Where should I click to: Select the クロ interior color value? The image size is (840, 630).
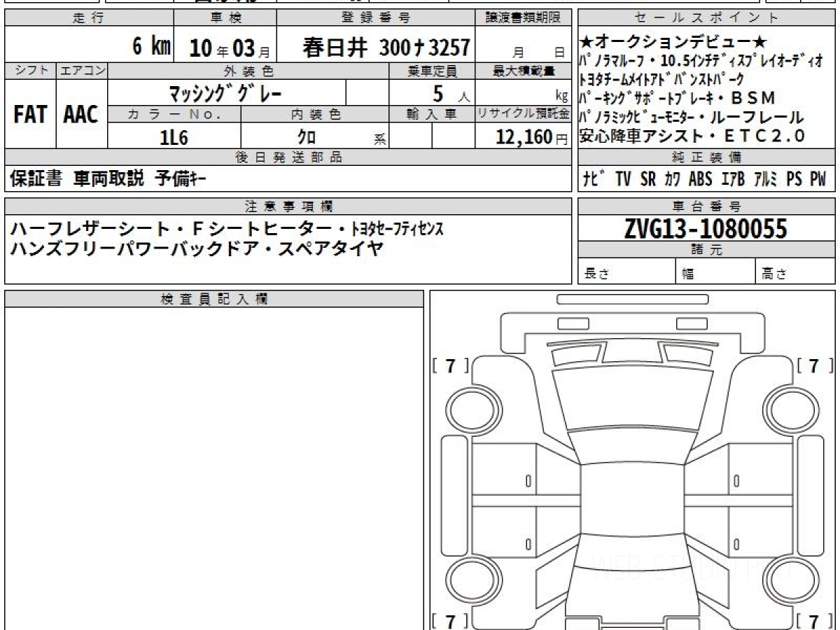(307, 136)
